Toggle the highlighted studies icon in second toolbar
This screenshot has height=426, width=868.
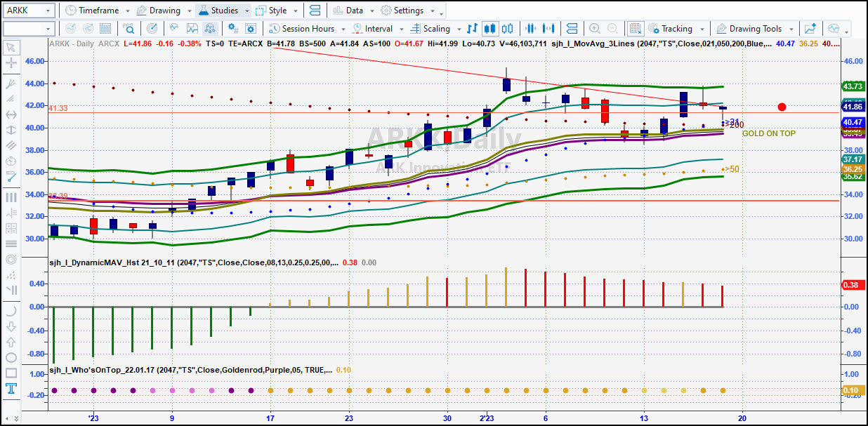tap(210, 29)
